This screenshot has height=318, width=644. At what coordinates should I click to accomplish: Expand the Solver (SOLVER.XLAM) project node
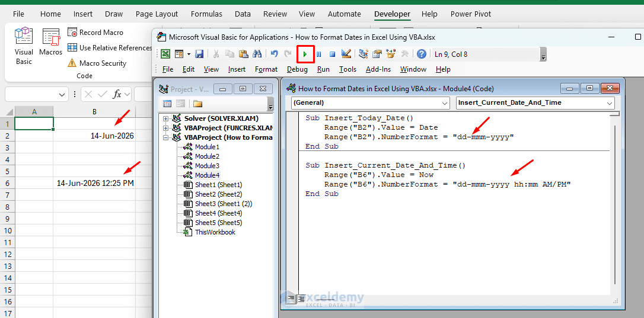[166, 118]
